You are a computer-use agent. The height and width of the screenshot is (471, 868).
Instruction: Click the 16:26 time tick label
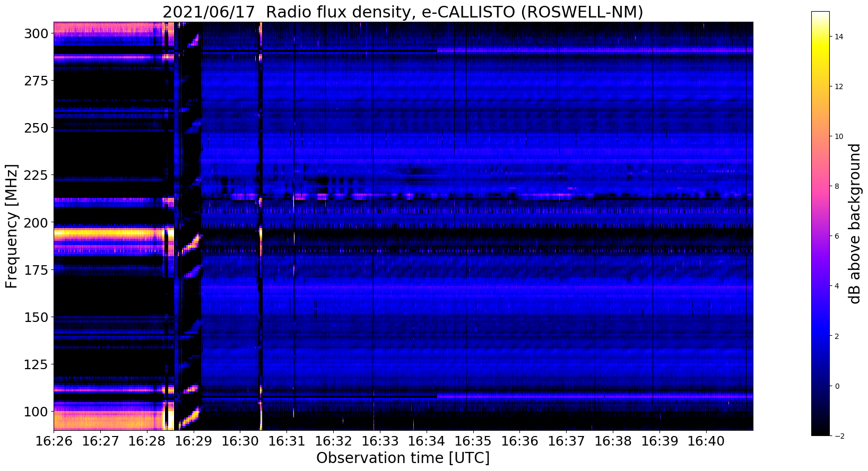pyautogui.click(x=54, y=441)
